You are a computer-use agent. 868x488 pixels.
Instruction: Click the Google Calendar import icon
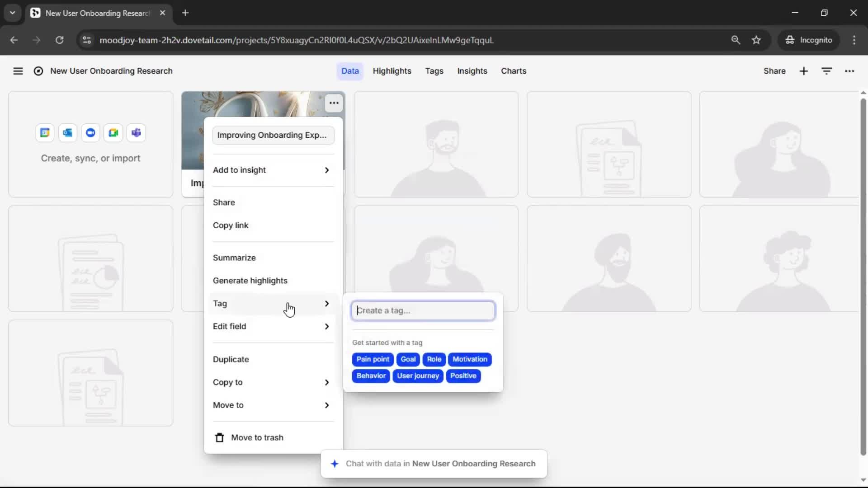pos(45,133)
